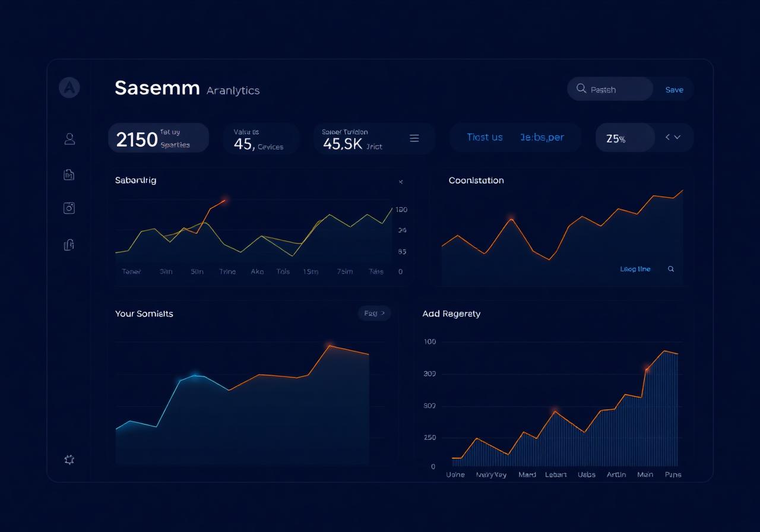Click the 85 value on Sabardrig y-axis
This screenshot has width=760, height=532.
402,252
